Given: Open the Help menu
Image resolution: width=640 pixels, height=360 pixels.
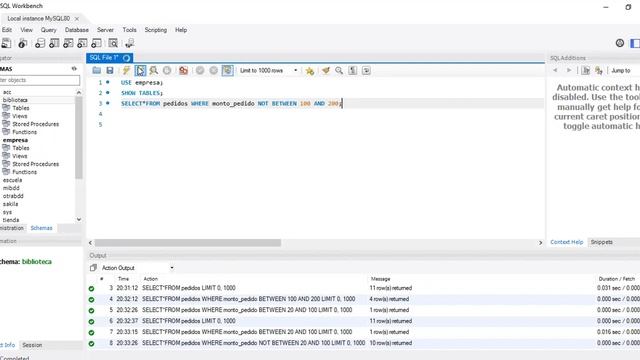Looking at the screenshot, I should click(x=181, y=30).
